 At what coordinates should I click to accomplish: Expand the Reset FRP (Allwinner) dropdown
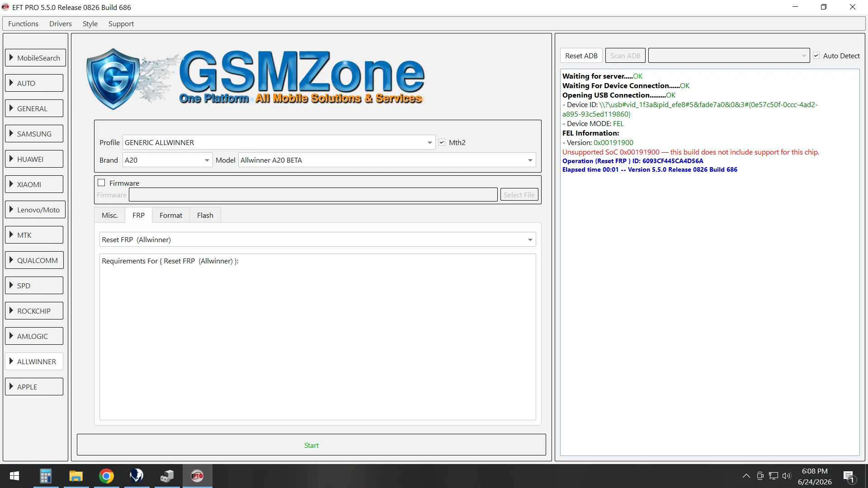pos(317,239)
